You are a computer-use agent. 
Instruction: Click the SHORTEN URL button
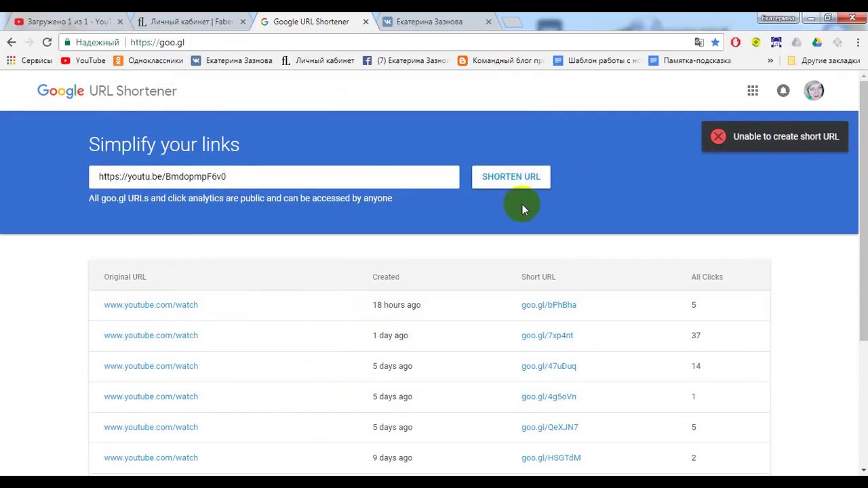click(511, 177)
